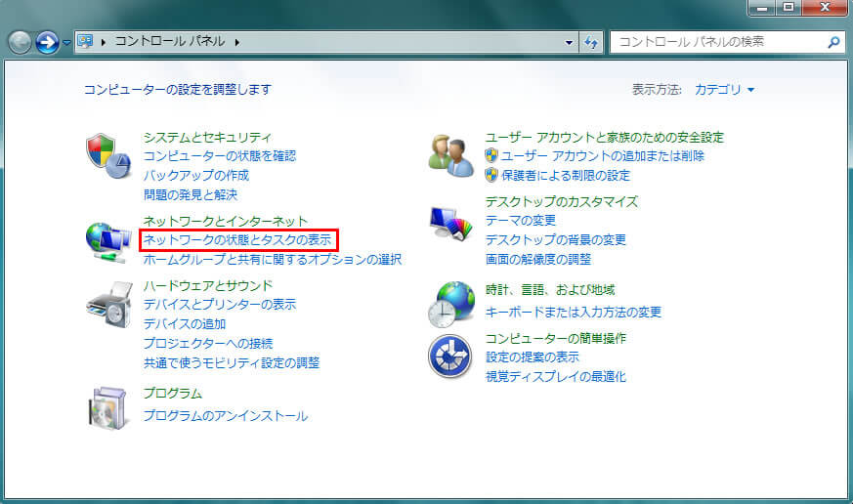
Task: Open 問題の発見と解決 link
Action: [191, 194]
